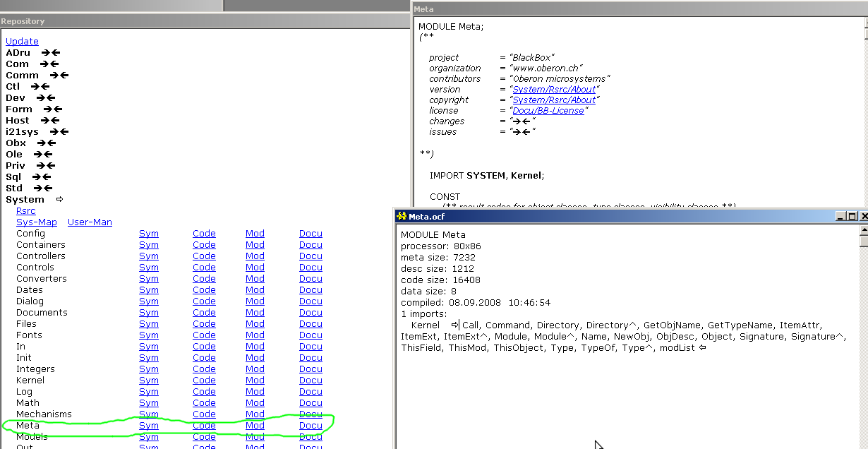
Task: Open the User-Man link
Action: (90, 222)
